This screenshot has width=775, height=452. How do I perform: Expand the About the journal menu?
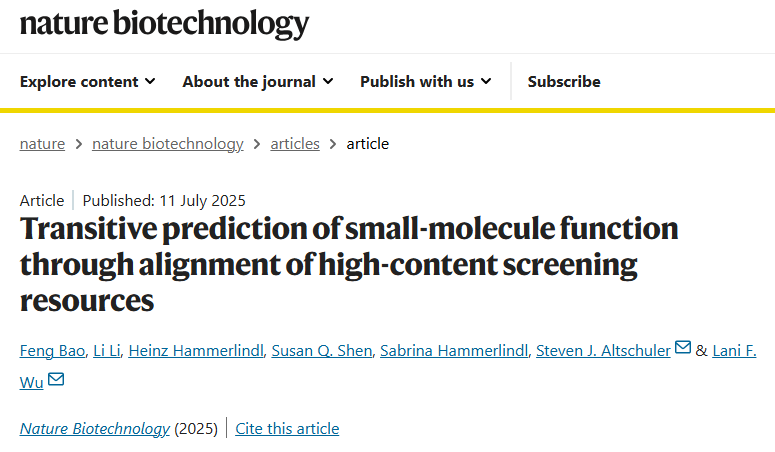coord(258,82)
